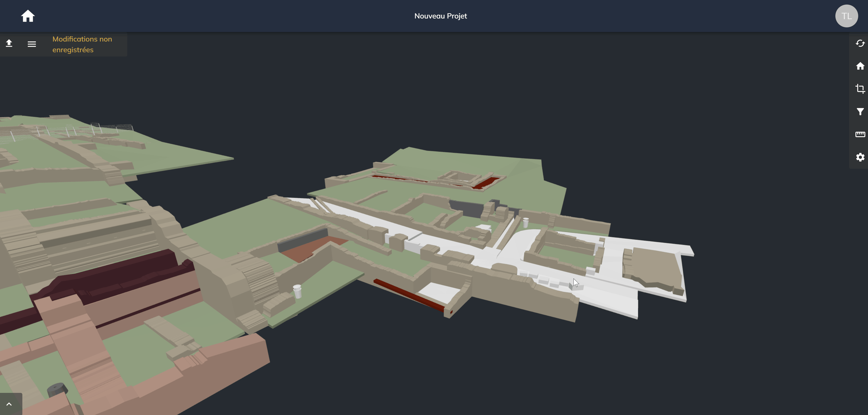The image size is (868, 415).
Task: Click the 'Nouveau Projet' title
Action: tap(441, 16)
